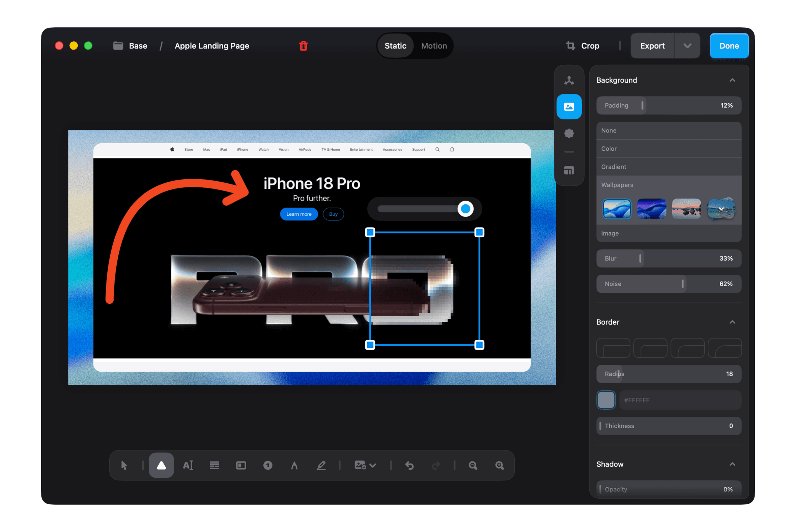Zoom in on the canvas
796x532 pixels.
(499, 466)
